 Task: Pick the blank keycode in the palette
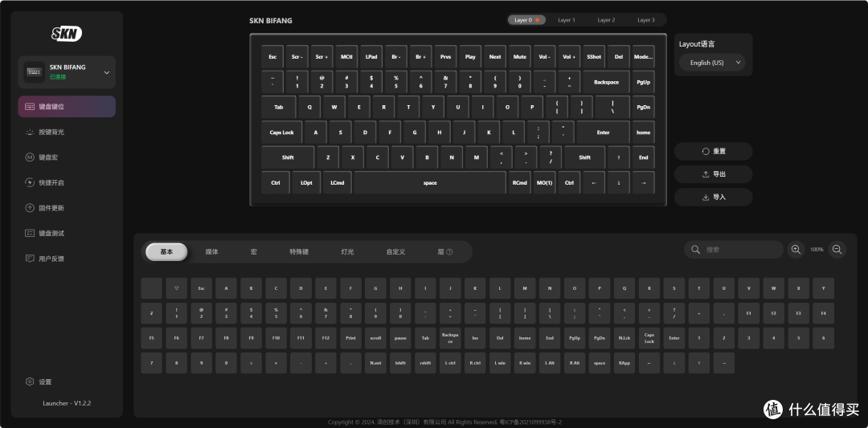[152, 288]
